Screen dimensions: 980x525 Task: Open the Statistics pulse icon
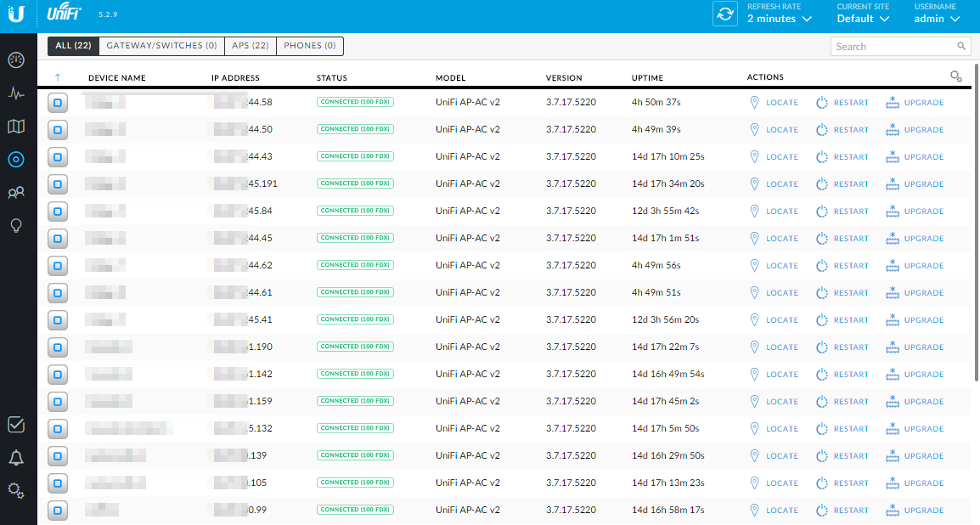(x=16, y=93)
